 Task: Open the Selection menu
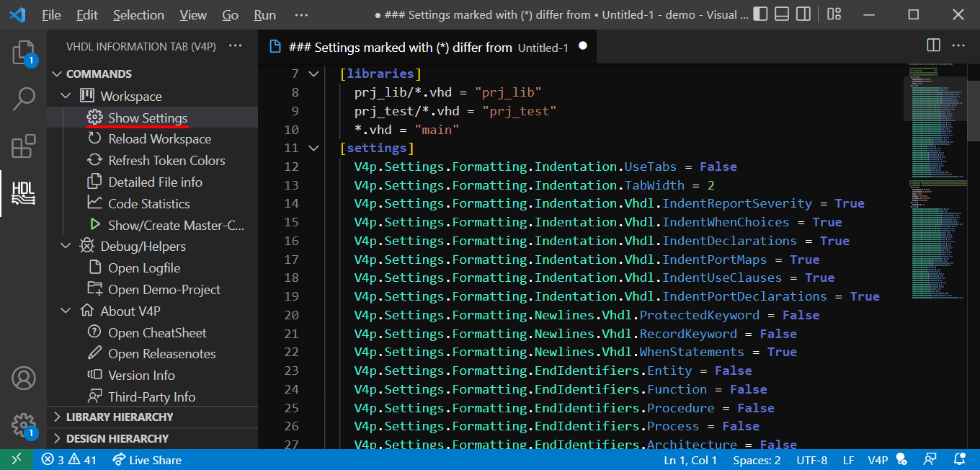(x=138, y=14)
